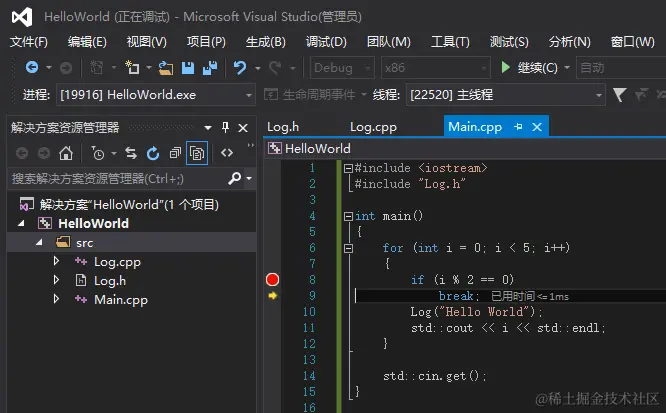Click the navigate backward arrow icon

[x=32, y=68]
